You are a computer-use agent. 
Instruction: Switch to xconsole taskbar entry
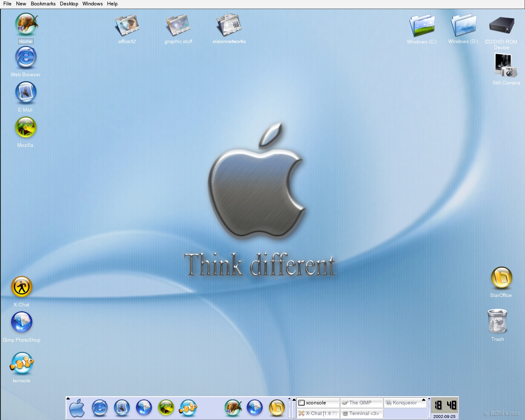pyautogui.click(x=318, y=403)
